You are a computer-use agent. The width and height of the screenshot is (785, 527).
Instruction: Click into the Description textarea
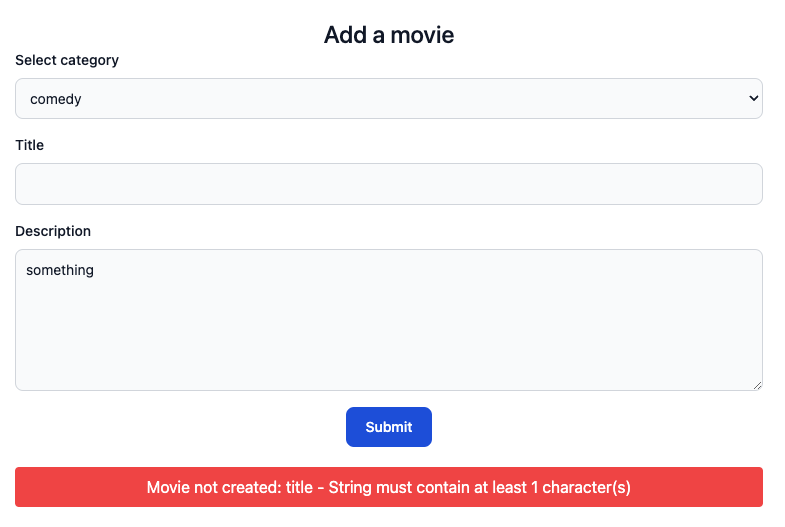pos(388,330)
